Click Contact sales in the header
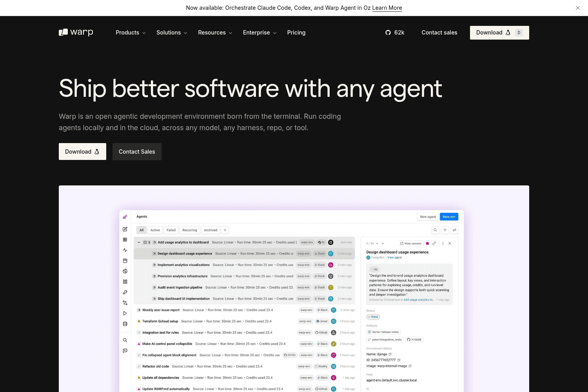 click(439, 33)
